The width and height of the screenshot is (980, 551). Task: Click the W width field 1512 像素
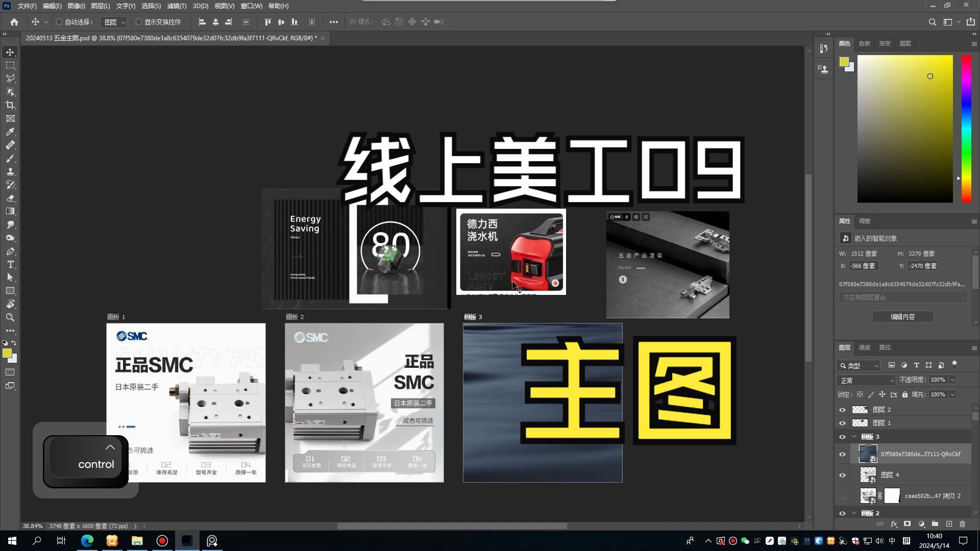[864, 254]
